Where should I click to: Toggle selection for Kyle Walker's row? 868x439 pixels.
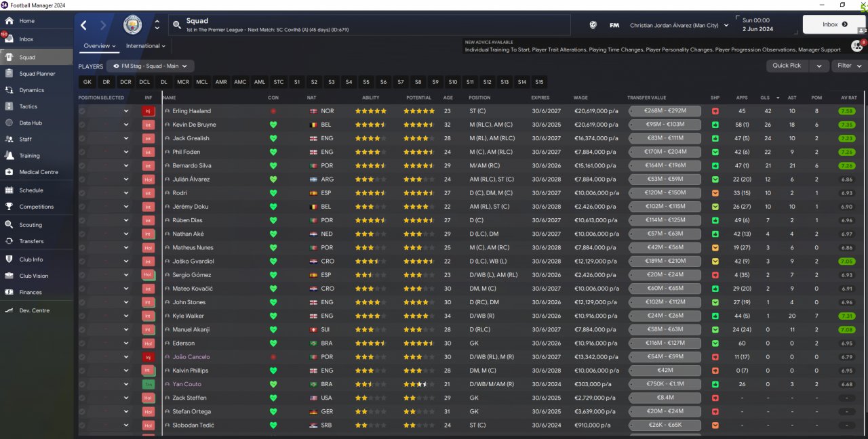pos(82,316)
